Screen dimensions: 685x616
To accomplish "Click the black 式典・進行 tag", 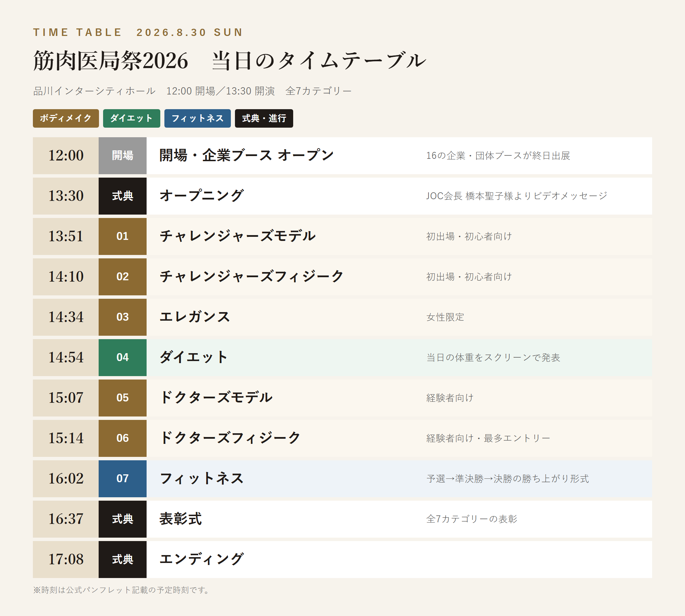I will (264, 118).
